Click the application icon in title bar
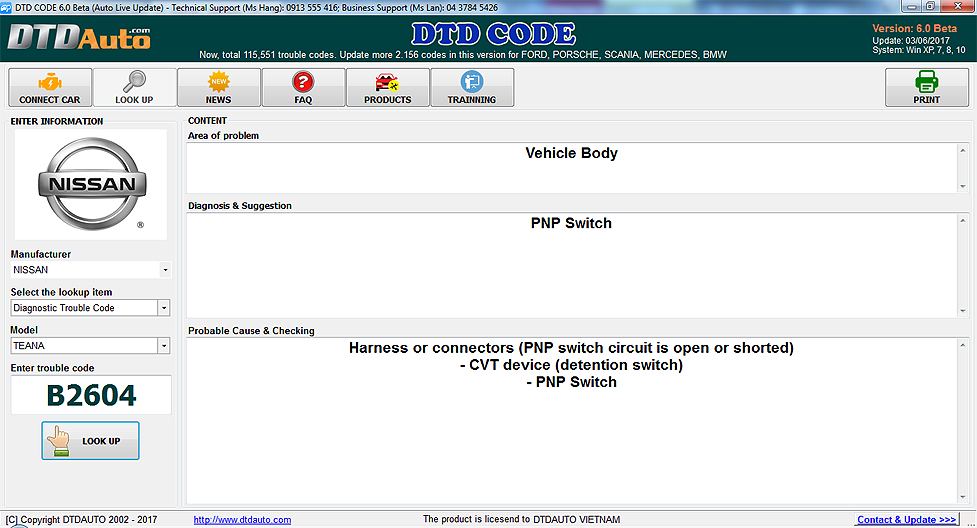Screen dimensions: 977x528 6,7
